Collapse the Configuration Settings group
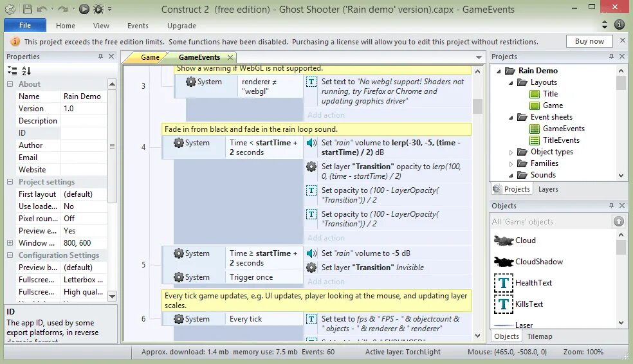The height and width of the screenshot is (364, 633). pos(10,255)
